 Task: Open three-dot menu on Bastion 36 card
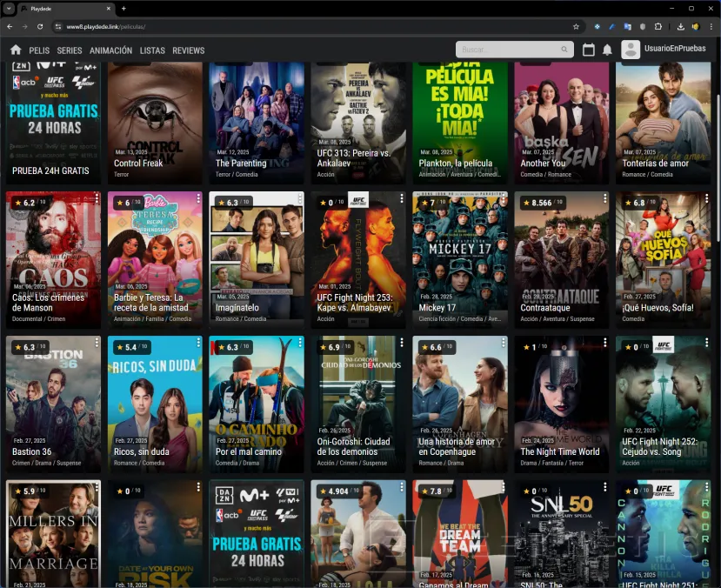point(97,343)
